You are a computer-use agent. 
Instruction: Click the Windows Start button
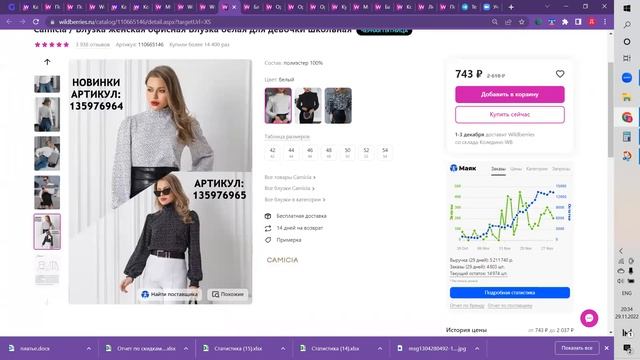[x=627, y=8]
